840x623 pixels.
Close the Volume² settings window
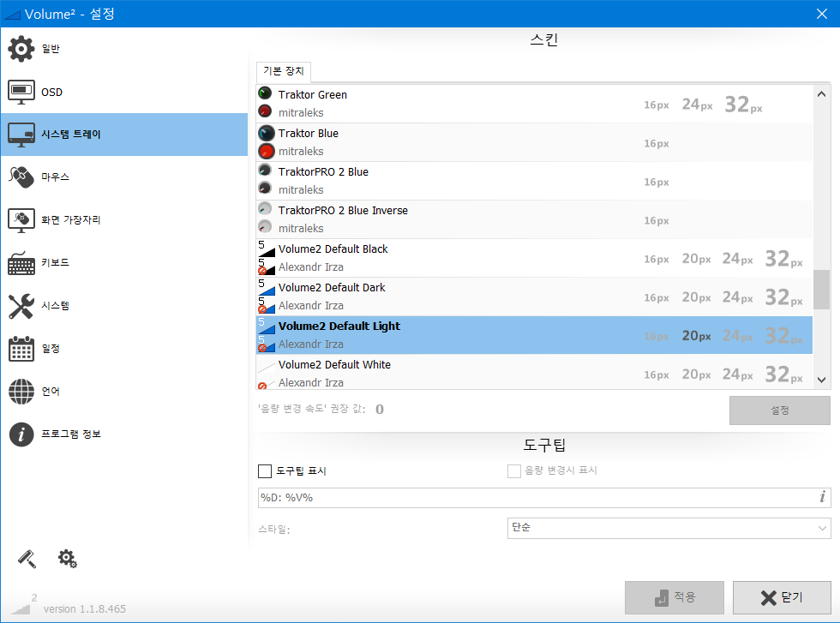pos(822,14)
